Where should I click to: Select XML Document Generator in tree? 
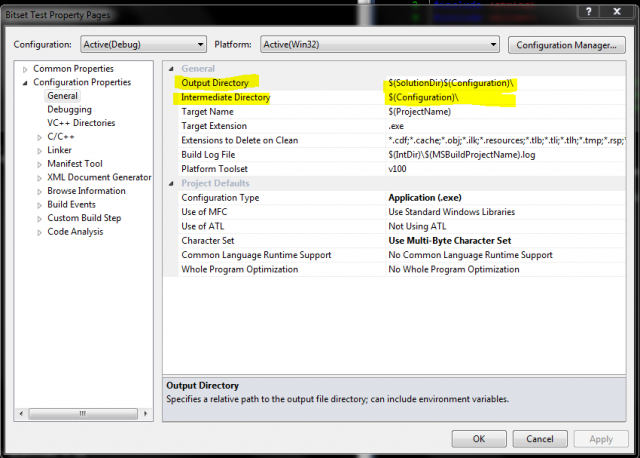click(99, 177)
